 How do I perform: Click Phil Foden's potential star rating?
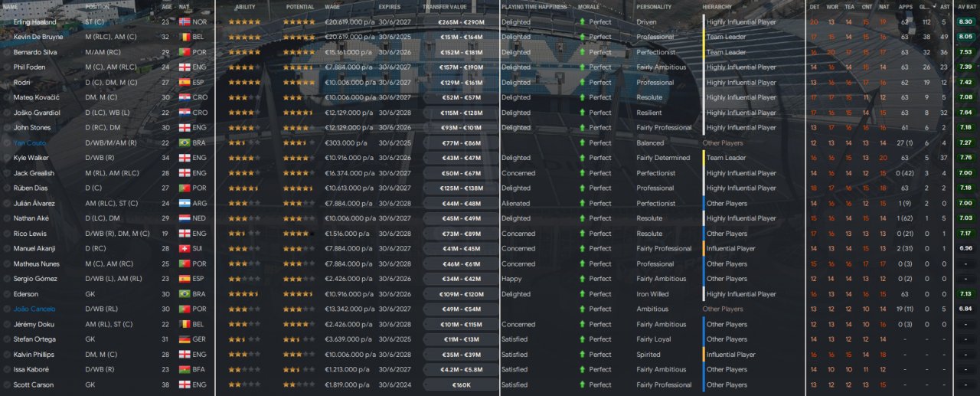(x=299, y=67)
